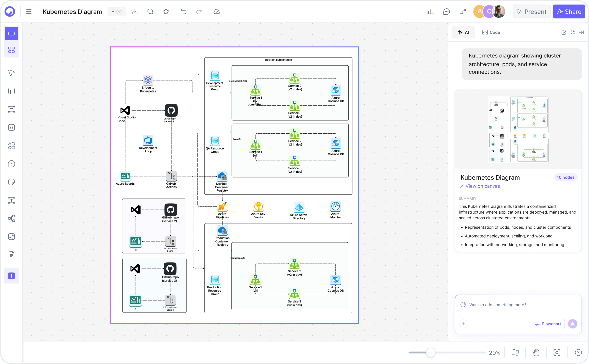Select the presentation frame tool in sidebar
This screenshot has width=589, height=364.
[11, 34]
